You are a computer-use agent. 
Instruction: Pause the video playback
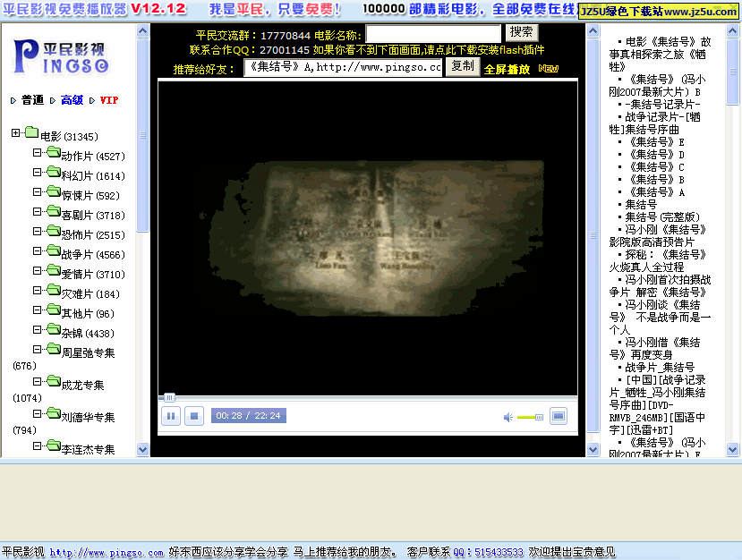point(171,416)
